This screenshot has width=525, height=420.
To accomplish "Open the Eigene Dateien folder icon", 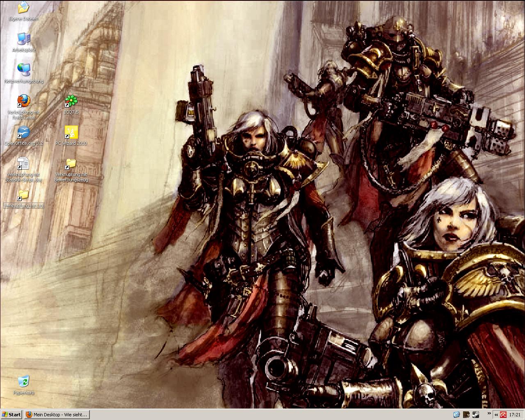I will pyautogui.click(x=23, y=7).
